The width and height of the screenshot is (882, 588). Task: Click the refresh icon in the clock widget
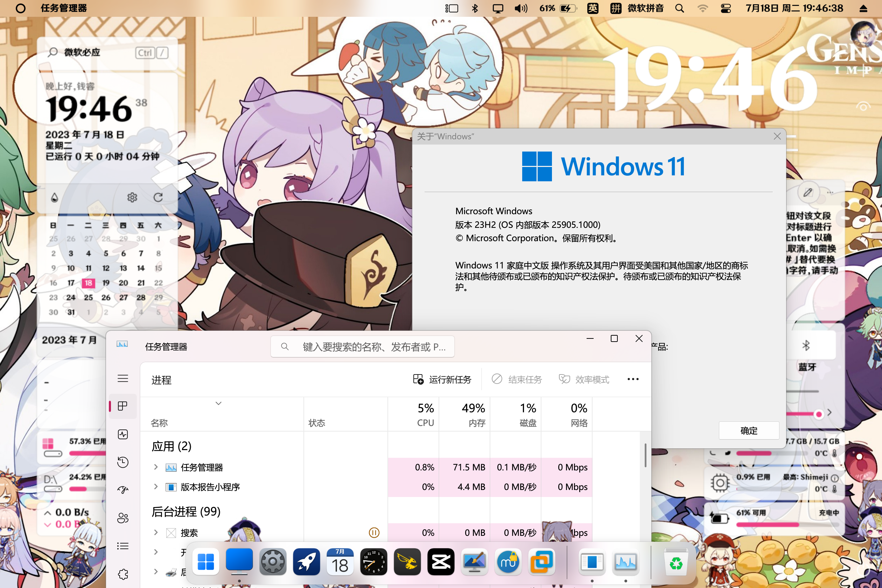158,197
